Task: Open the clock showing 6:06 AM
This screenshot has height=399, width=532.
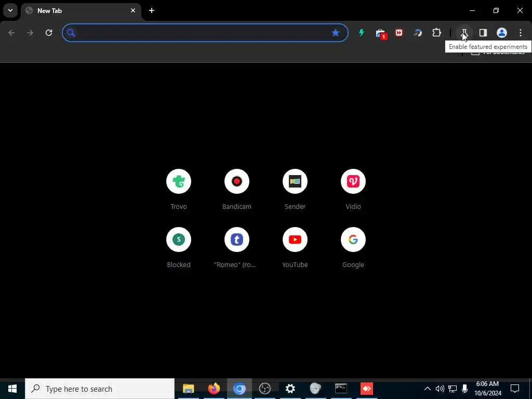Action: tap(487, 389)
